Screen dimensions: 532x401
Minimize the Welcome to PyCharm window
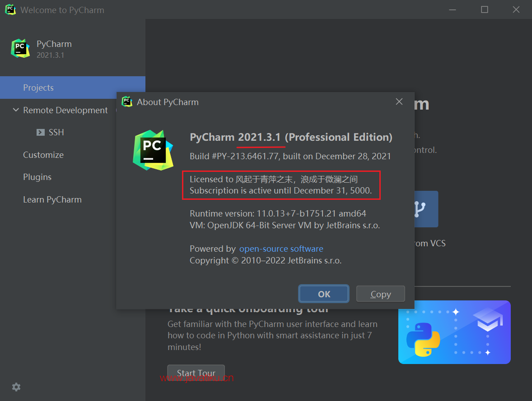[x=452, y=9]
